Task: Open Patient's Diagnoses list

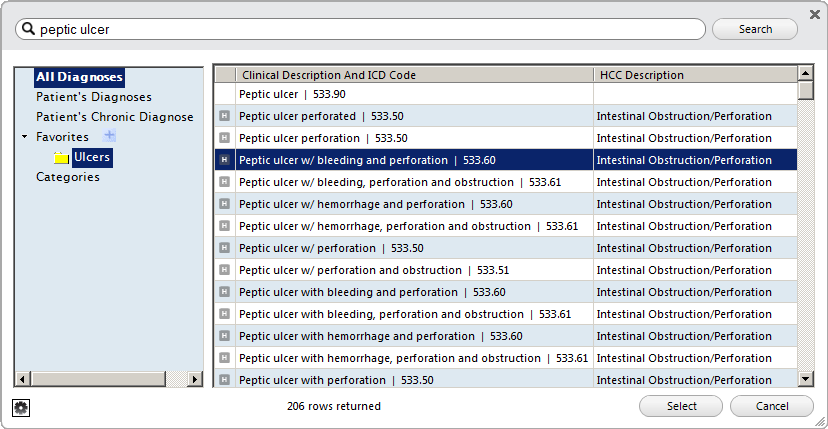Action: 93,97
